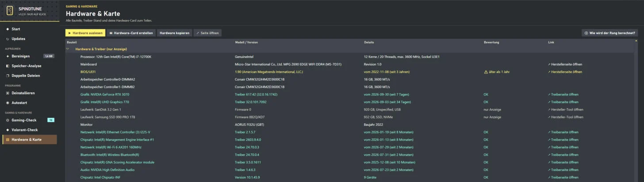Click the Details column header
Image resolution: width=644 pixels, height=182 pixels.
click(x=369, y=42)
